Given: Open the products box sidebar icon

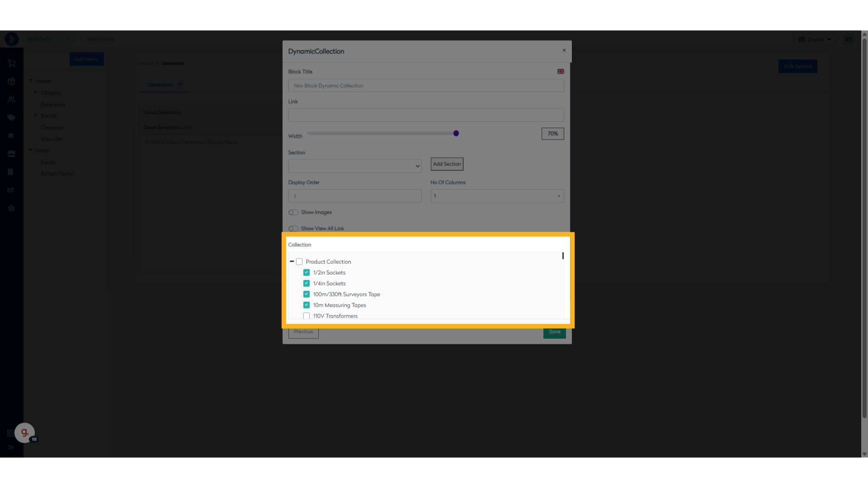Looking at the screenshot, I should coord(12,82).
